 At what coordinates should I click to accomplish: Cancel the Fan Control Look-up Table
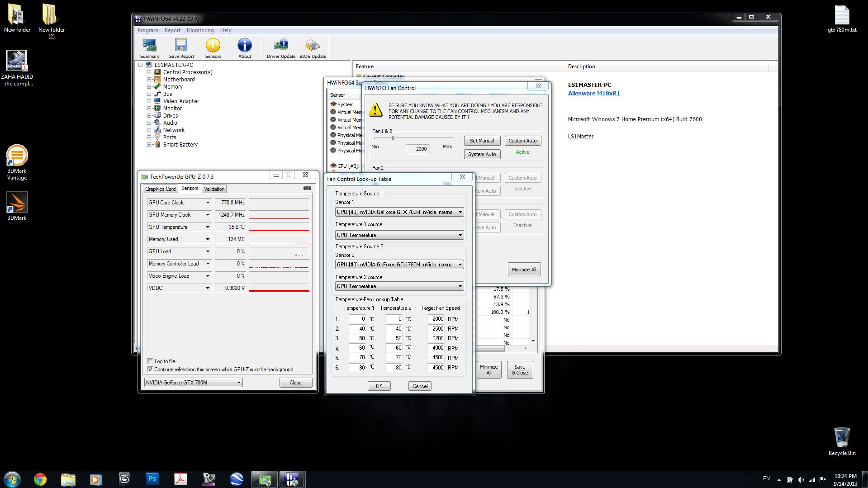click(420, 386)
